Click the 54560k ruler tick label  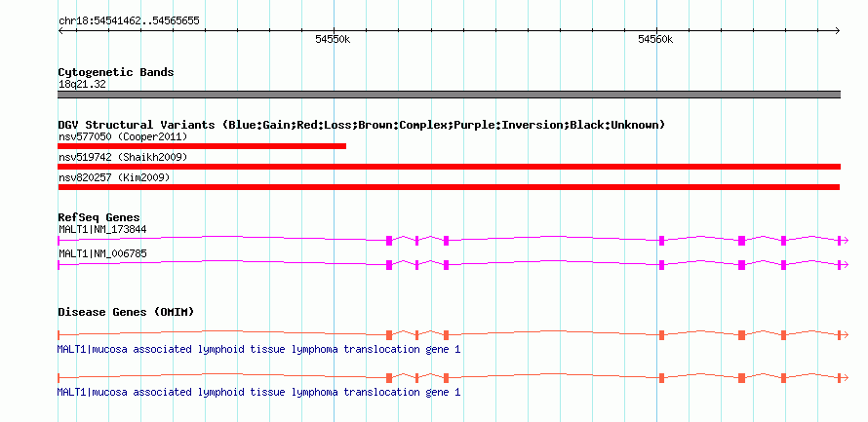[x=655, y=39]
